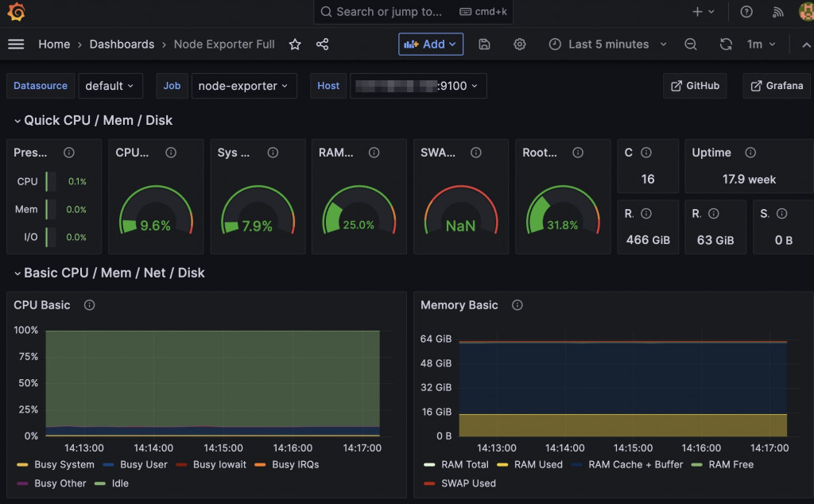Save the dashboard with the disk icon
814x504 pixels.
pos(484,44)
